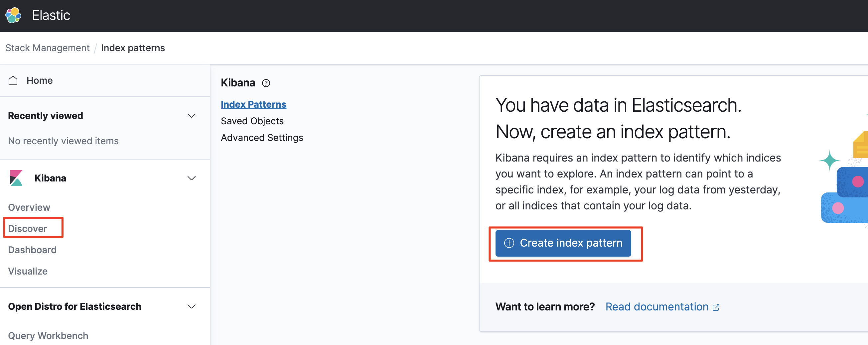Click Open Distro for Elasticsearch heading
868x345 pixels.
[74, 306]
